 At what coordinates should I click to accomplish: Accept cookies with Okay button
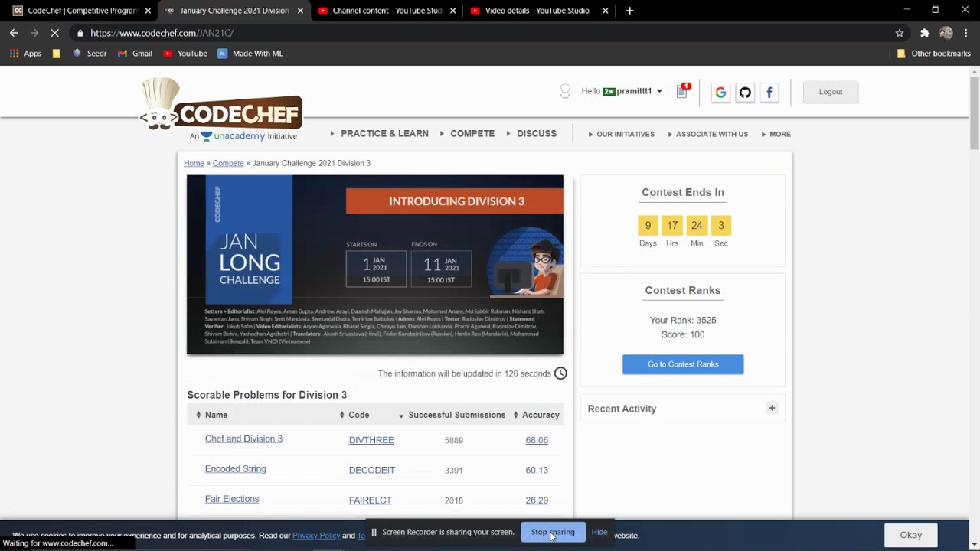(911, 535)
